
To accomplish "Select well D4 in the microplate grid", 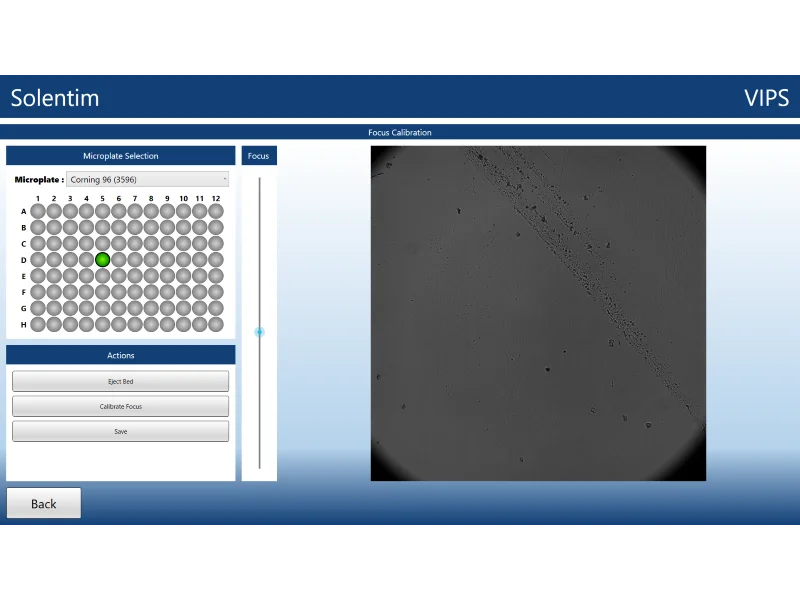I will coord(86,260).
